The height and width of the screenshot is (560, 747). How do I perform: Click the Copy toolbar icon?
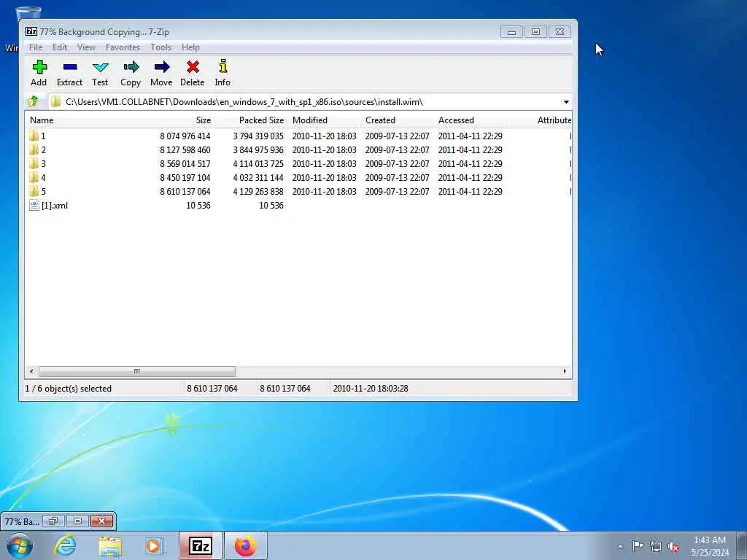coord(131,66)
